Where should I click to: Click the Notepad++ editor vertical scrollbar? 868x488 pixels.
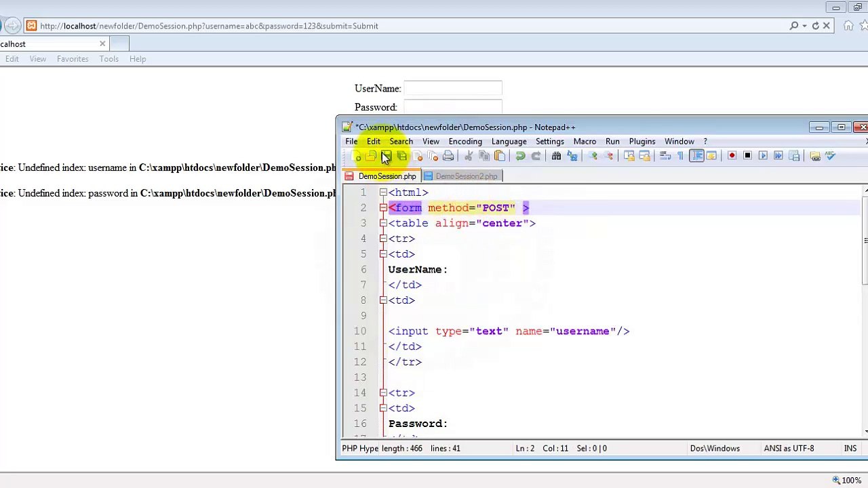865,312
